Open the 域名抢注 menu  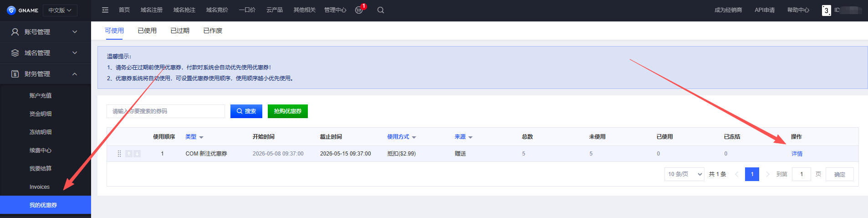pos(184,10)
